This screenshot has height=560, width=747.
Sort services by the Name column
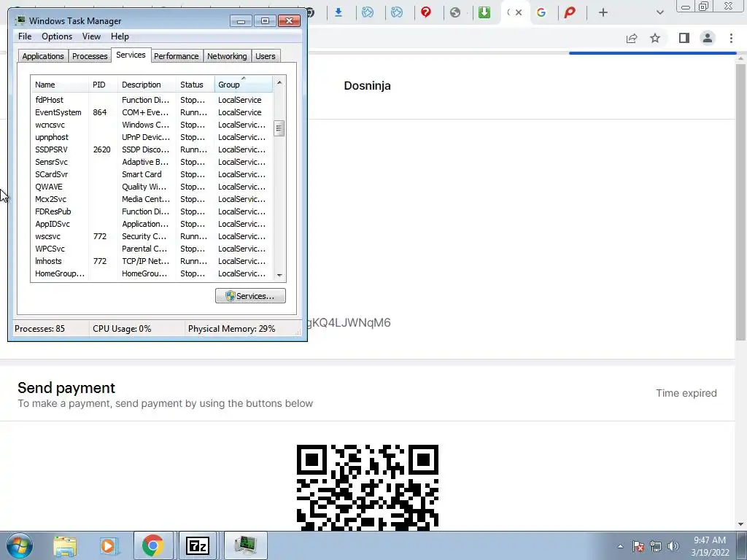tap(60, 85)
